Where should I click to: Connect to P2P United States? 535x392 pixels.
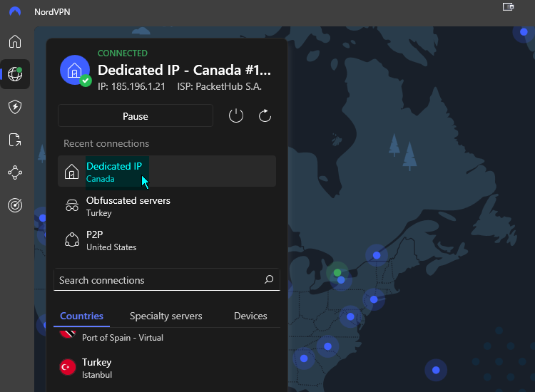click(x=167, y=240)
